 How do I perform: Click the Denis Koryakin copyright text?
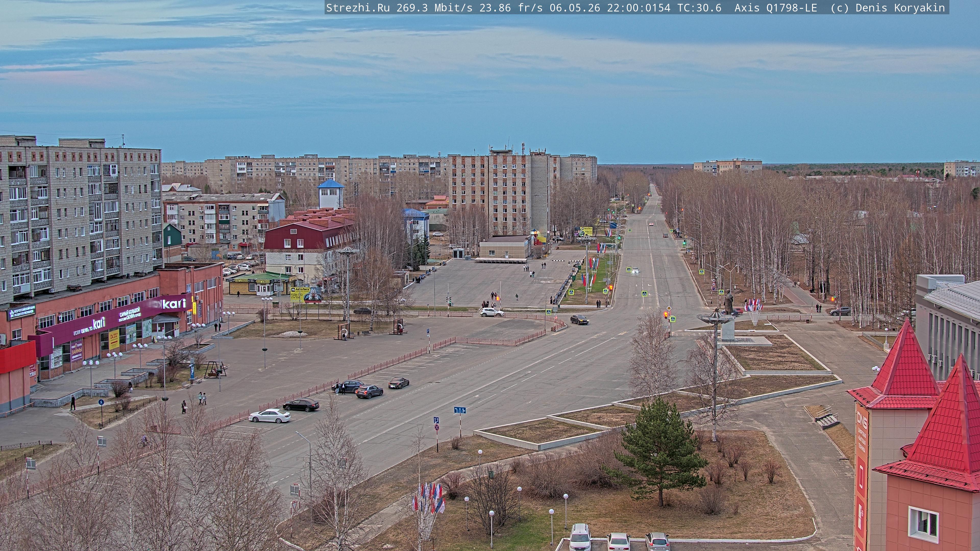click(x=900, y=8)
